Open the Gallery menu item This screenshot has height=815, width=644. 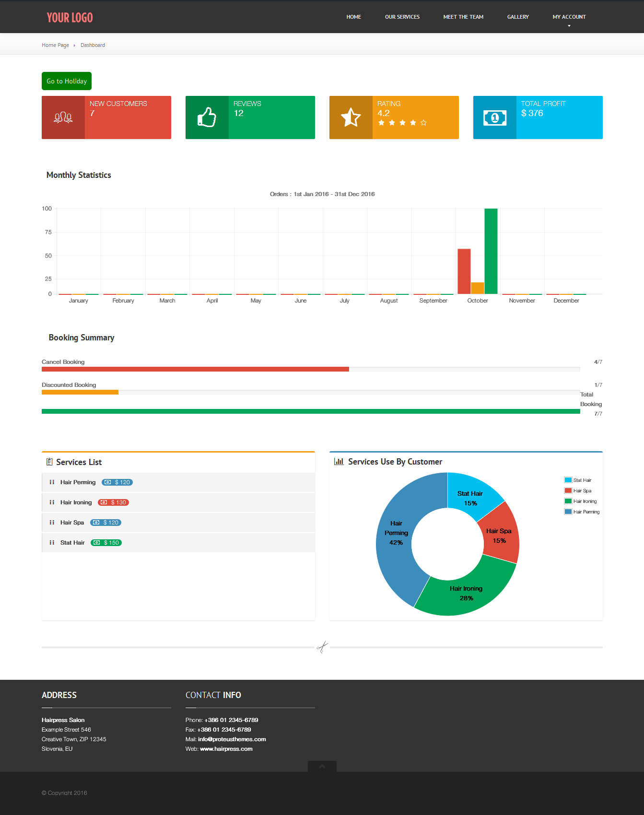click(518, 17)
